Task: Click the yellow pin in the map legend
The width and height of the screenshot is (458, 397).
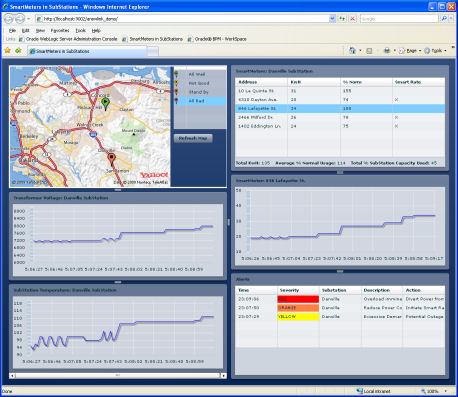Action: 176,83
